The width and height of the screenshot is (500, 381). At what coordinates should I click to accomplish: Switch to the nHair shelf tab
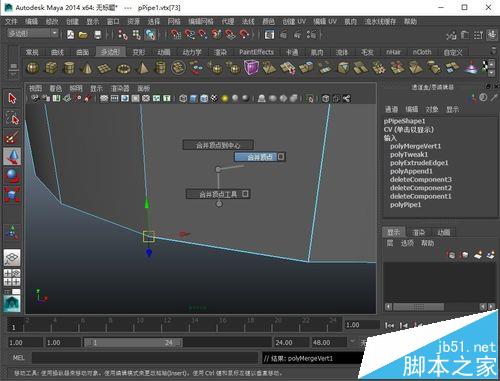[x=393, y=52]
